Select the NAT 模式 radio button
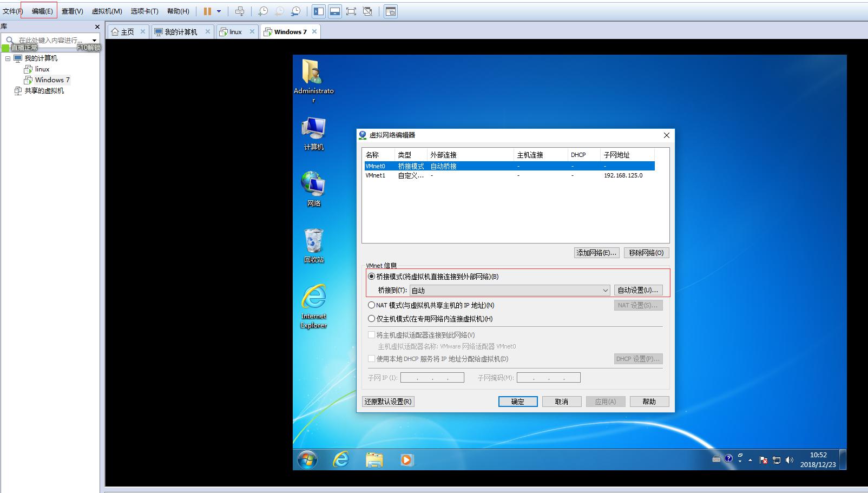The height and width of the screenshot is (493, 868). click(371, 305)
